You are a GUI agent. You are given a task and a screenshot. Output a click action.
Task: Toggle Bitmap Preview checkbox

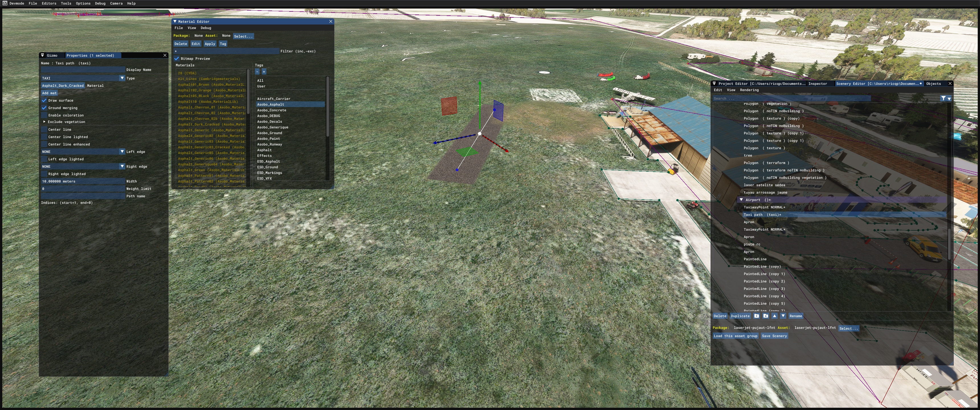coord(177,59)
